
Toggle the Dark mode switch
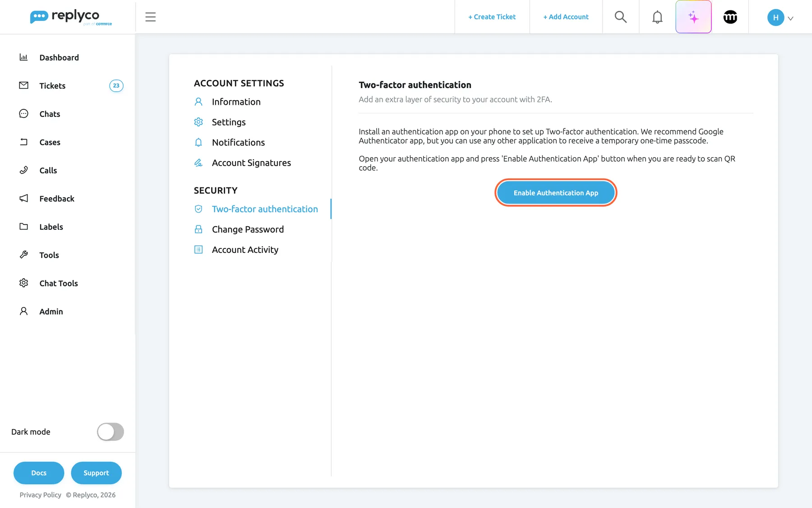111,432
